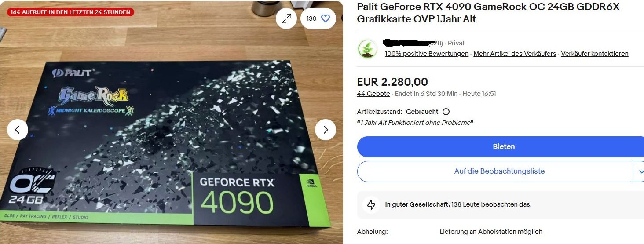Click Lieferung an Abholstation möglich text
The height and width of the screenshot is (244, 644).
pos(491,232)
